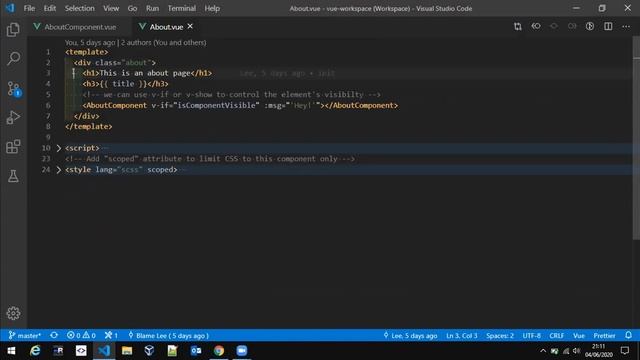The image size is (640, 360).
Task: Expand the folded style block
Action: coord(58,170)
